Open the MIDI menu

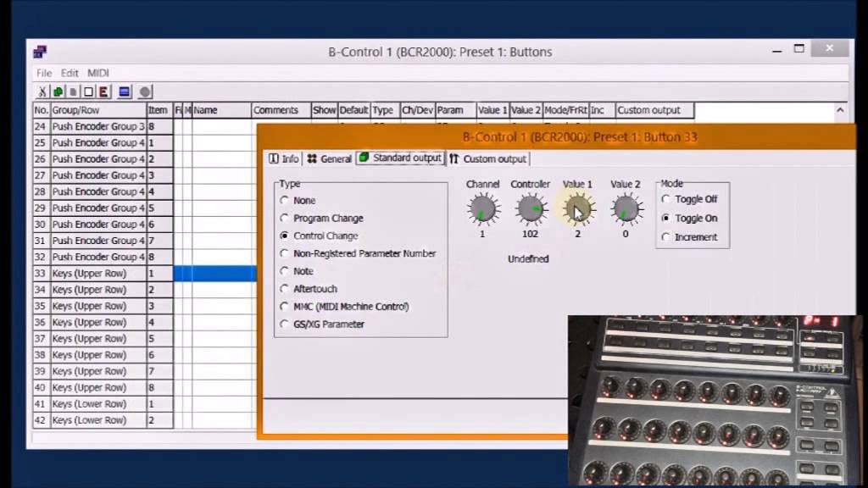click(x=98, y=73)
